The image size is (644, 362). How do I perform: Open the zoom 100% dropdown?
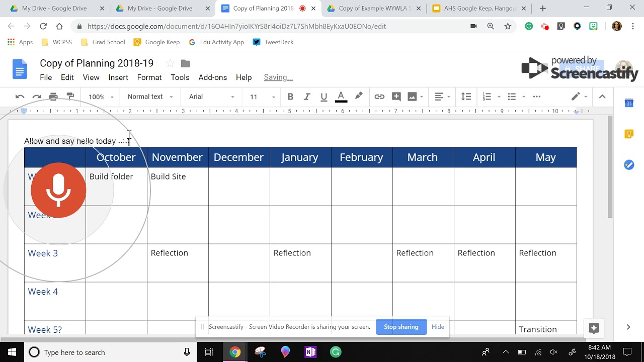101,97
